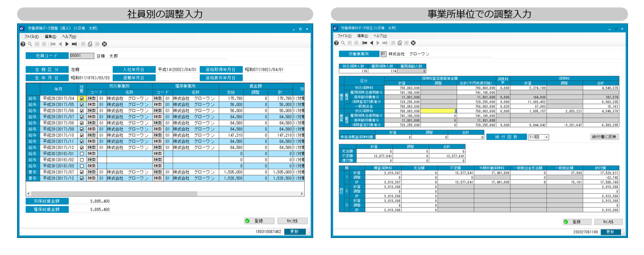The image size is (644, 255).
Task: Select the yellow highlighted 調整 cell in 概算 労災保険料 row
Action: (439, 111)
